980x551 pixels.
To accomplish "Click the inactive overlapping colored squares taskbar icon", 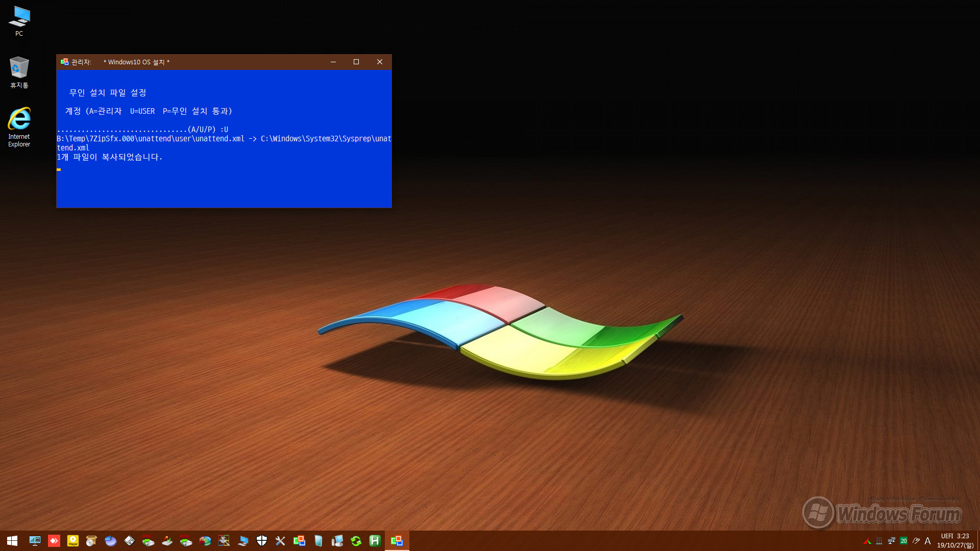I will (x=299, y=541).
